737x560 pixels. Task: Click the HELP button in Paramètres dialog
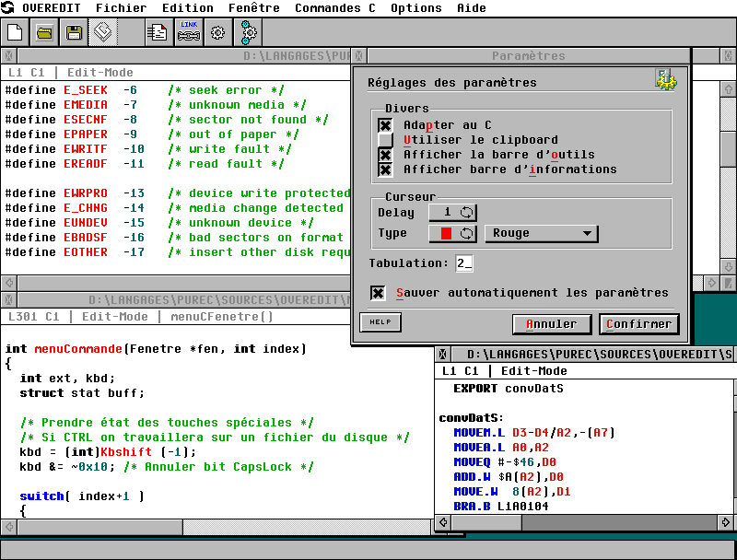click(380, 322)
